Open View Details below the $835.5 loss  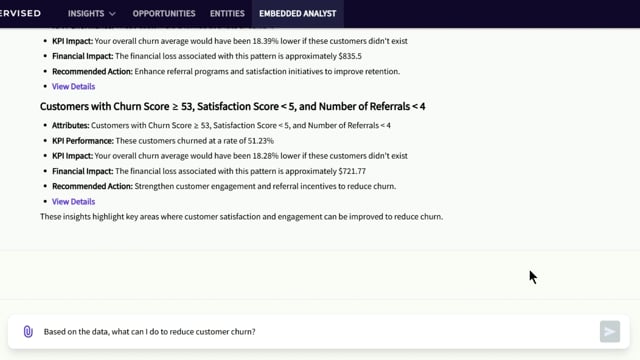73,87
